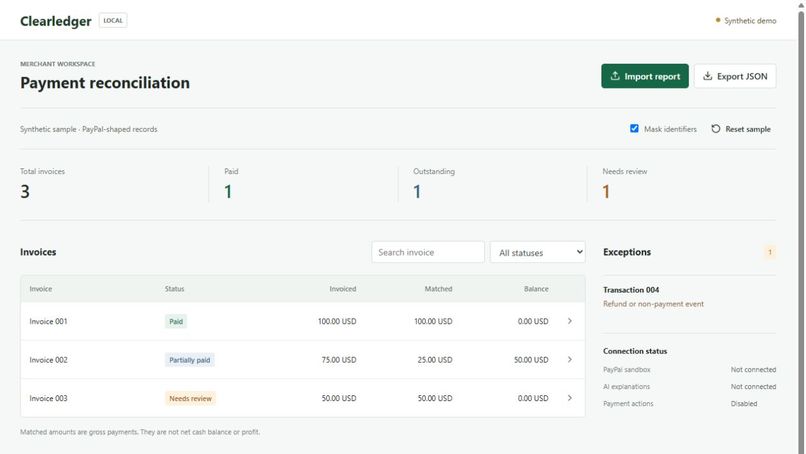Toggle the Mask identifiers checkbox
This screenshot has width=806, height=454.
tap(634, 129)
